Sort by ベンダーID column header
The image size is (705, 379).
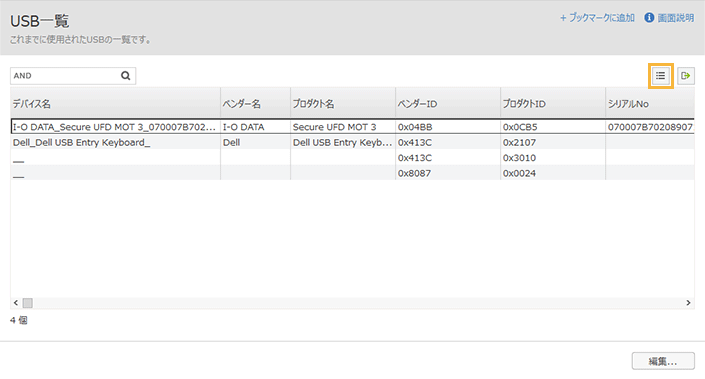pos(448,103)
